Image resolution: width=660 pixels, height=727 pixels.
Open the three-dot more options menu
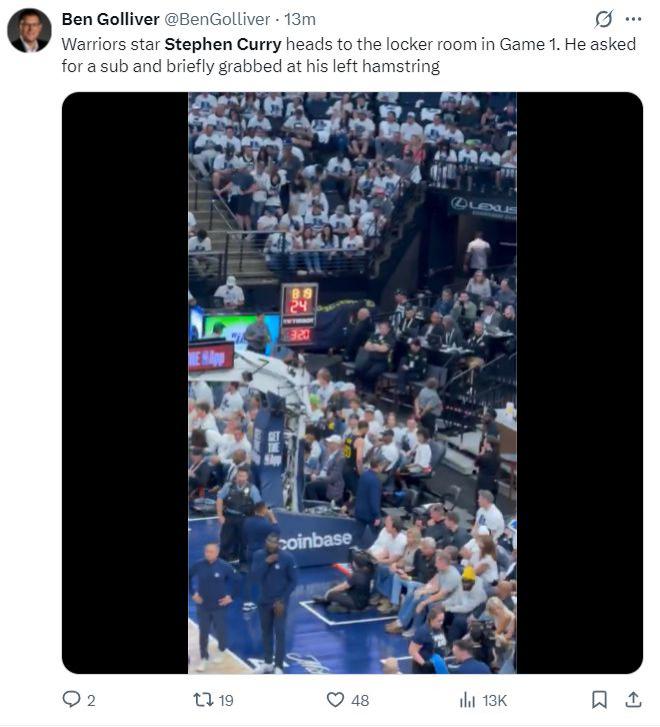(x=633, y=19)
